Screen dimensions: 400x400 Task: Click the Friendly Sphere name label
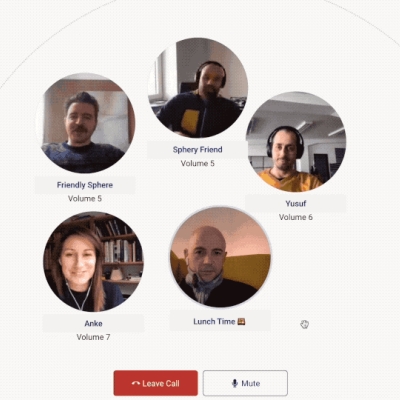click(85, 185)
